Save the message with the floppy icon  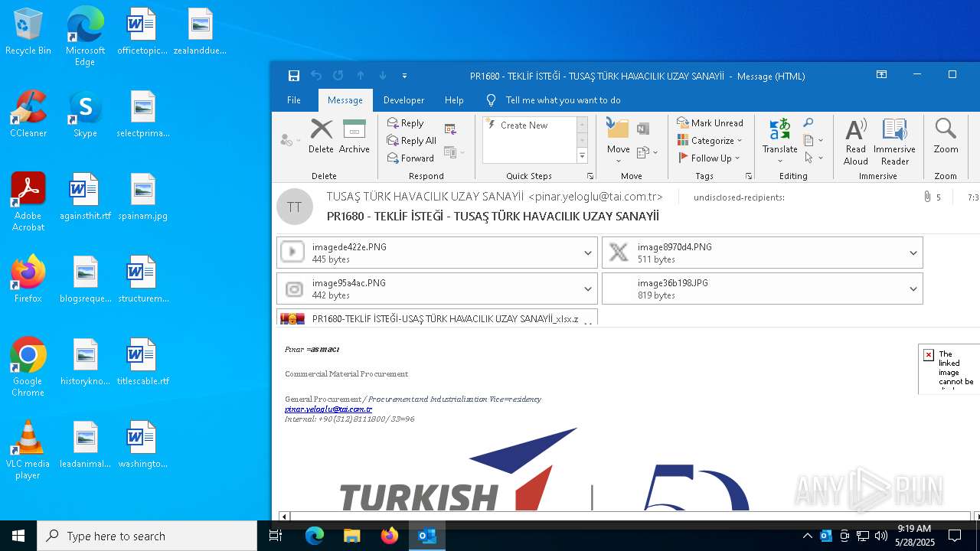[x=294, y=76]
